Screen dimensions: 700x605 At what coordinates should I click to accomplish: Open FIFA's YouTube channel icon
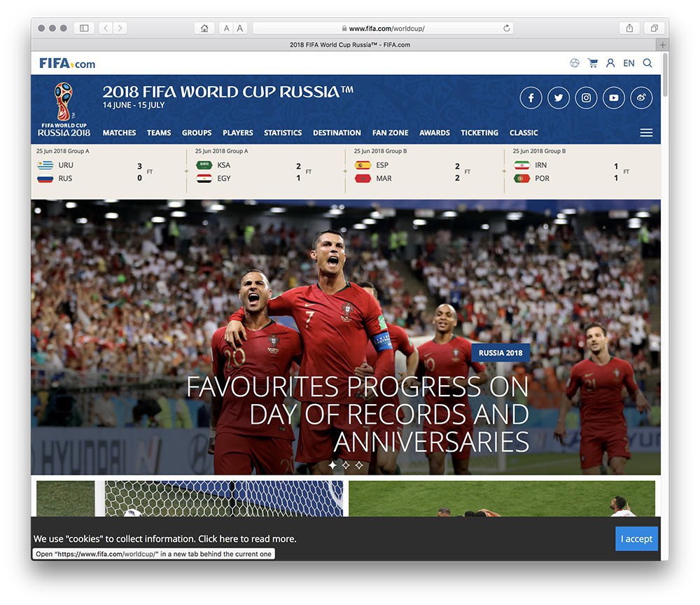tap(614, 98)
